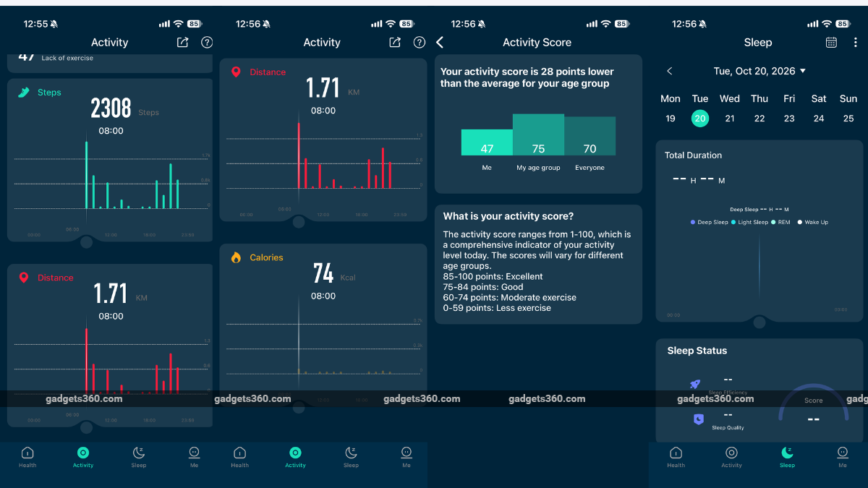This screenshot has width=868, height=488.
Task: Expand the Tue, Oct 20, 2026 date dropdown
Action: tap(759, 71)
